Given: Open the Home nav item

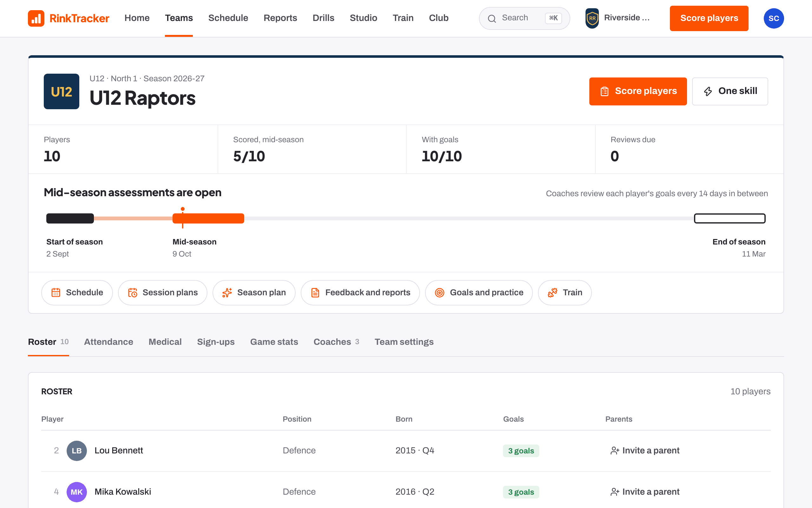Looking at the screenshot, I should [137, 18].
